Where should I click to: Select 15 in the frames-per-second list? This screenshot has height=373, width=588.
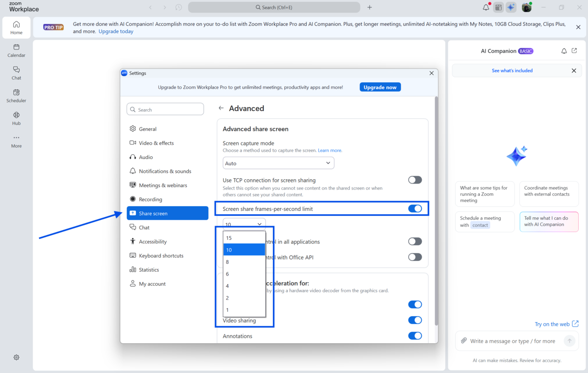pyautogui.click(x=244, y=238)
